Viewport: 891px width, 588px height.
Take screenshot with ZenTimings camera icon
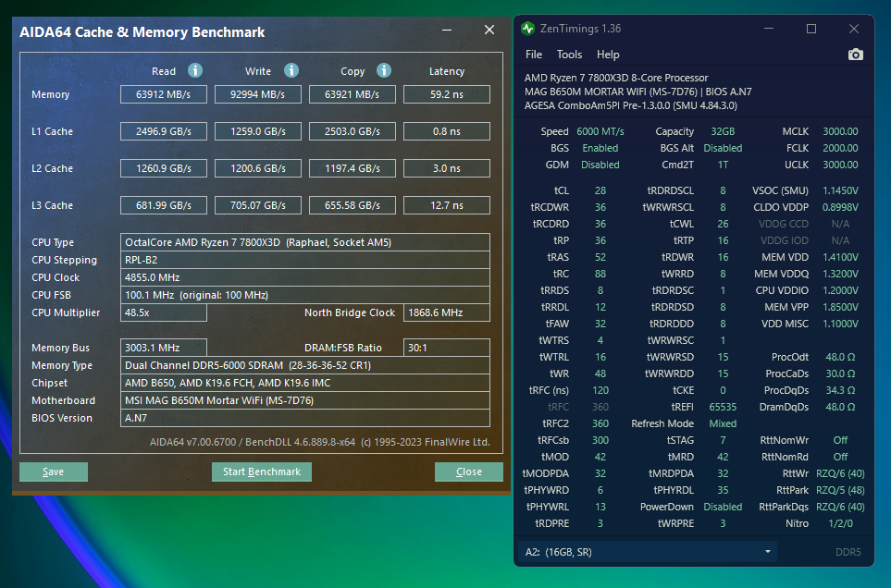pyautogui.click(x=855, y=55)
